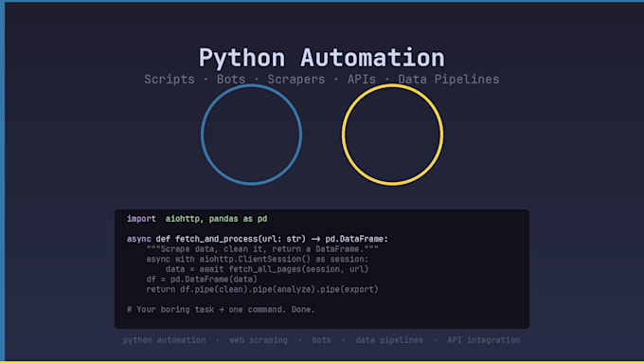Viewport: 644px width, 363px height.
Task: Click the word 'Scrapers' in subtitle
Action: pos(296,79)
